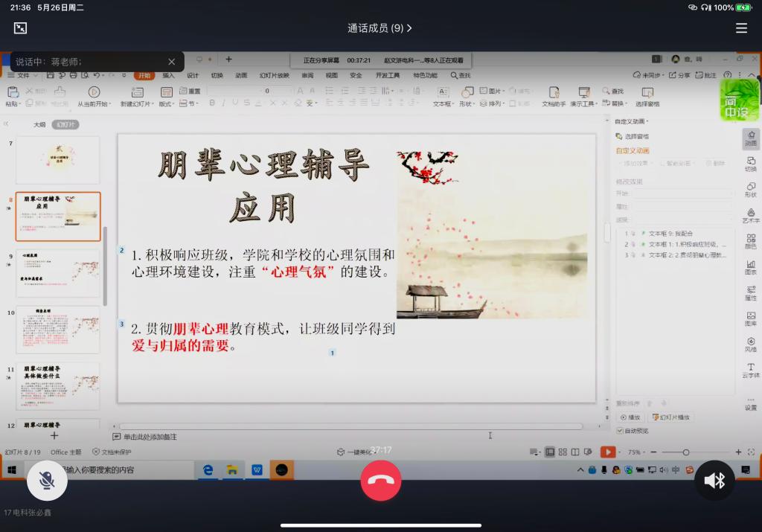Click the WPS icon in the Windows taskbar
The height and width of the screenshot is (532, 762).
coord(257,469)
